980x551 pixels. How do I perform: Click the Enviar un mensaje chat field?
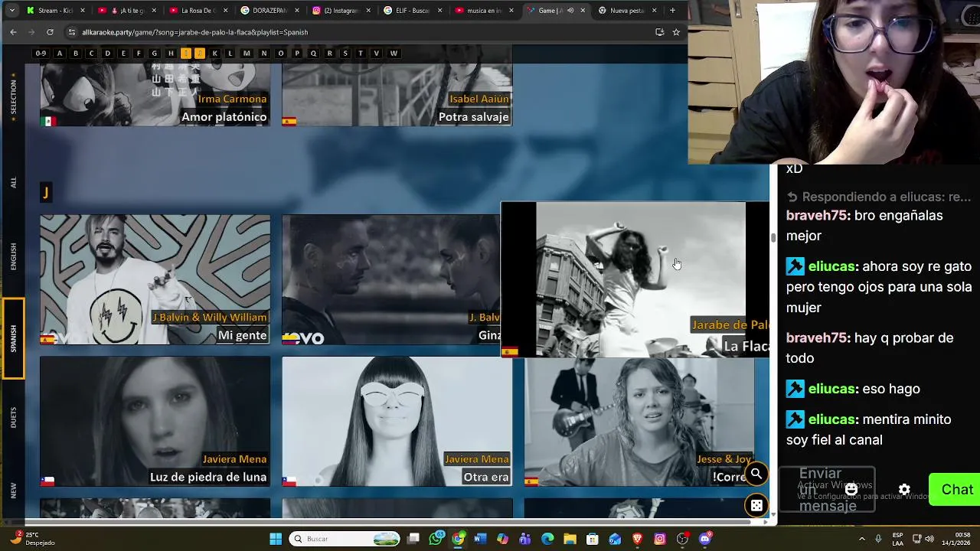click(x=827, y=490)
